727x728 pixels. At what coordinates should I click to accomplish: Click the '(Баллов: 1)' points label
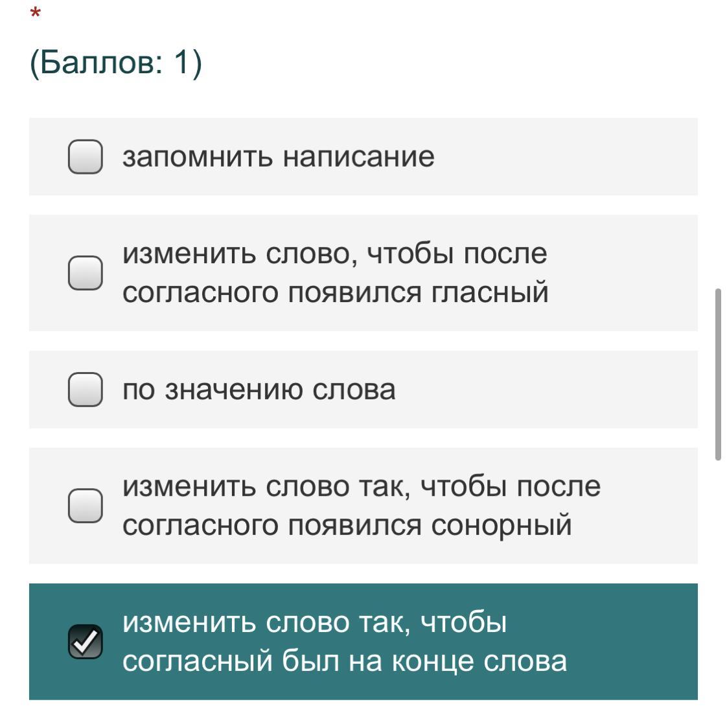[x=116, y=63]
